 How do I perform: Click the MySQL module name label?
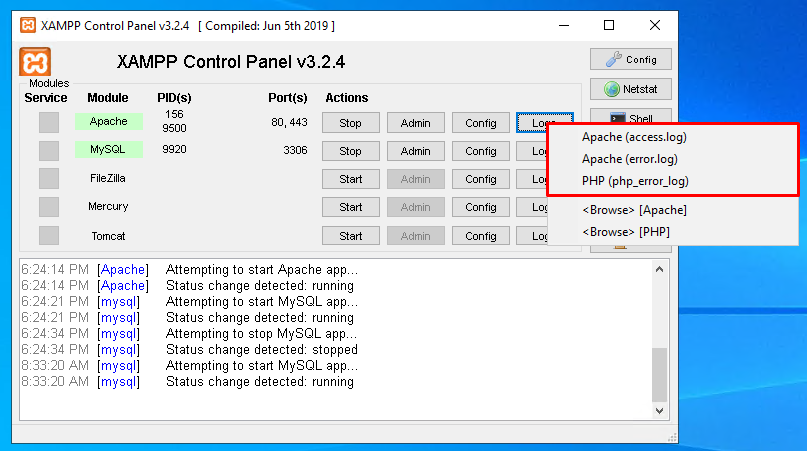point(109,149)
